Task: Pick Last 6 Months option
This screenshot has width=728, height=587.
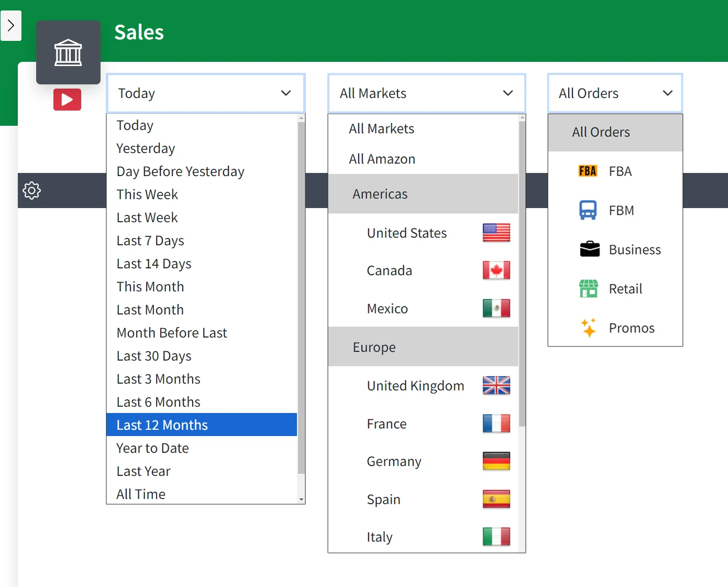Action: coord(202,402)
